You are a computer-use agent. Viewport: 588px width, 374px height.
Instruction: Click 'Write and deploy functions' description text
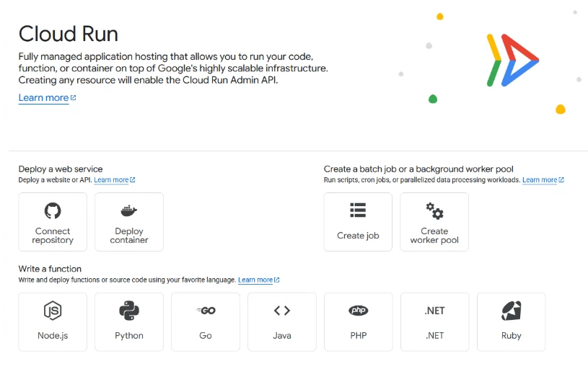pos(127,280)
